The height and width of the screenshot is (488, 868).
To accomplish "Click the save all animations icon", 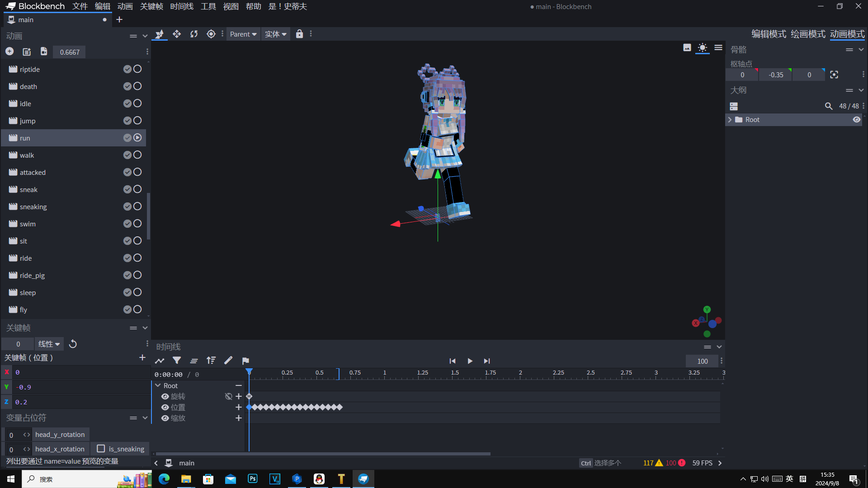I will [44, 52].
